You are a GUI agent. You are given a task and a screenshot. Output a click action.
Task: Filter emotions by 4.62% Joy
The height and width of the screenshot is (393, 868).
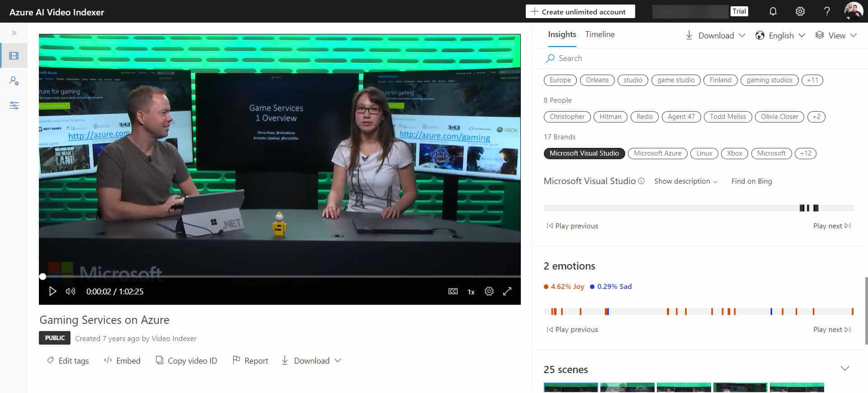pyautogui.click(x=564, y=287)
